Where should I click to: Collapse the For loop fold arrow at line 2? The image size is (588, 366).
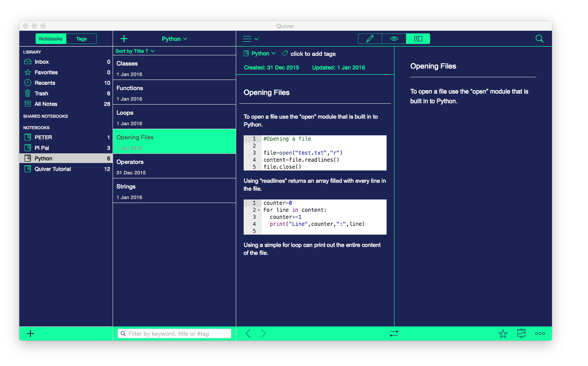click(259, 210)
